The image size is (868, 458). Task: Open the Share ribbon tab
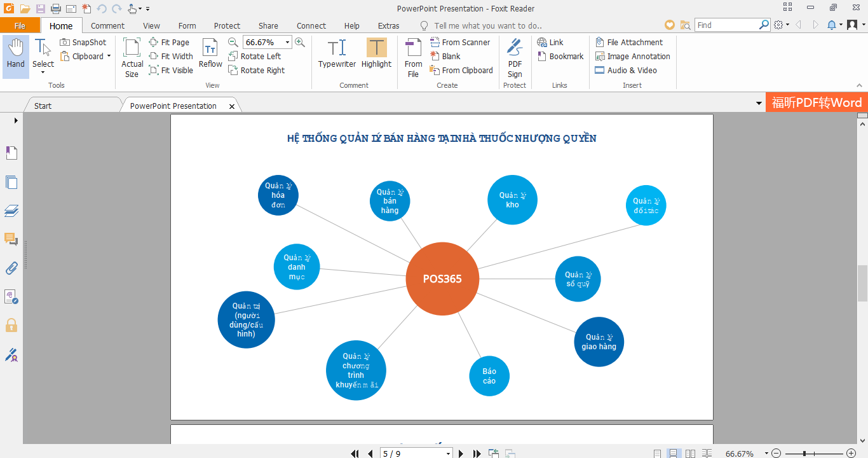pyautogui.click(x=268, y=25)
